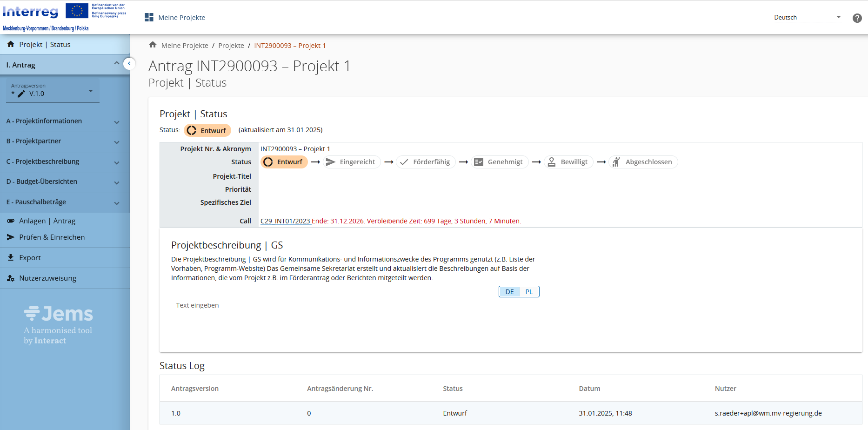The width and height of the screenshot is (868, 430).
Task: Open the C29_INT01/2023 call link
Action: point(285,221)
